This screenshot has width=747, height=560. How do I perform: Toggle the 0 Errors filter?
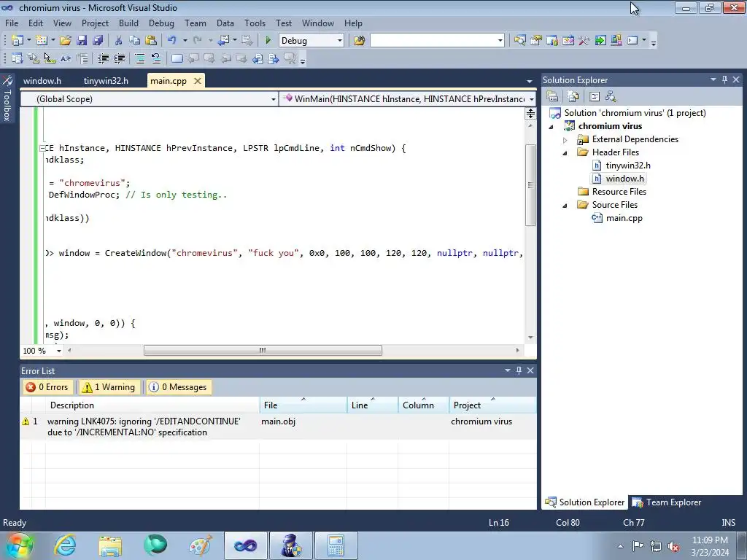coord(47,387)
